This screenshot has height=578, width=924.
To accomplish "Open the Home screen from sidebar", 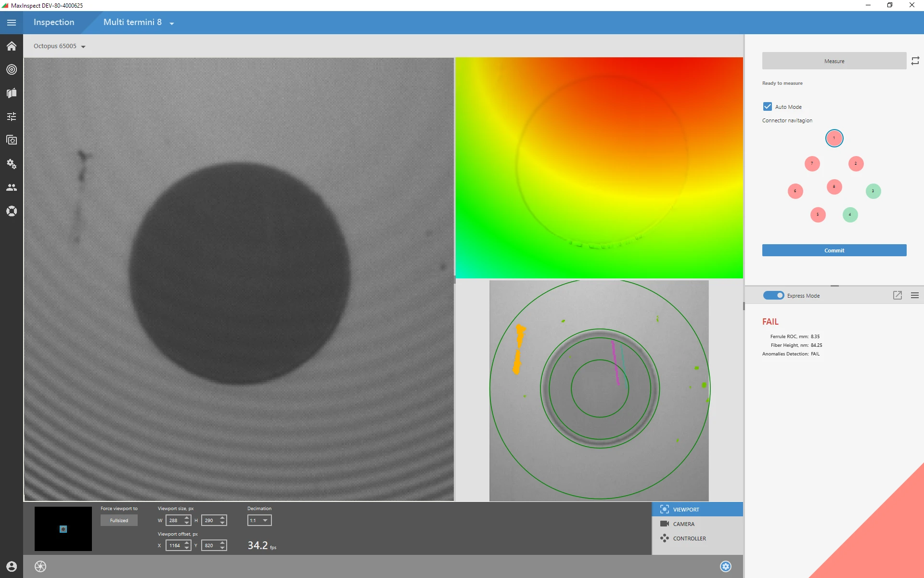I will coord(11,46).
